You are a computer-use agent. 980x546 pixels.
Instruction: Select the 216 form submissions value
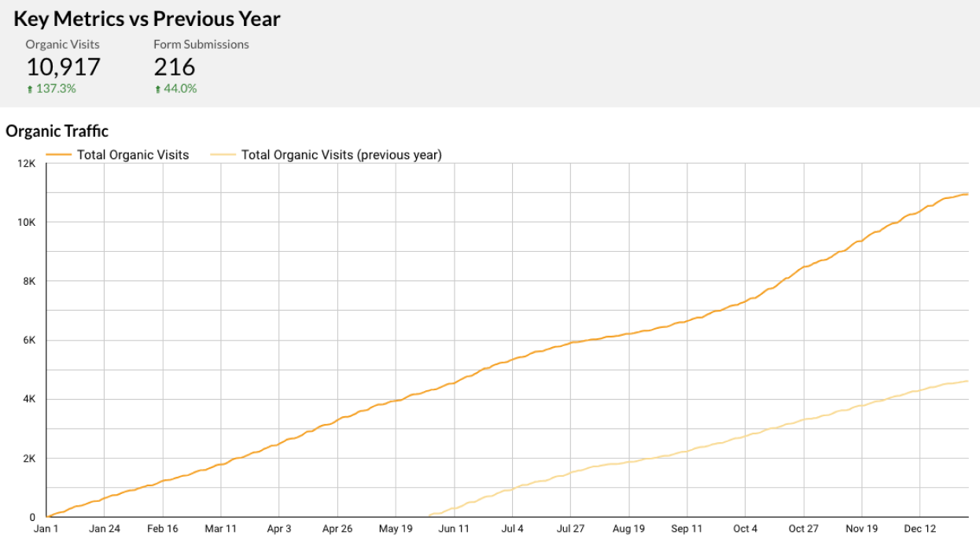(x=174, y=67)
